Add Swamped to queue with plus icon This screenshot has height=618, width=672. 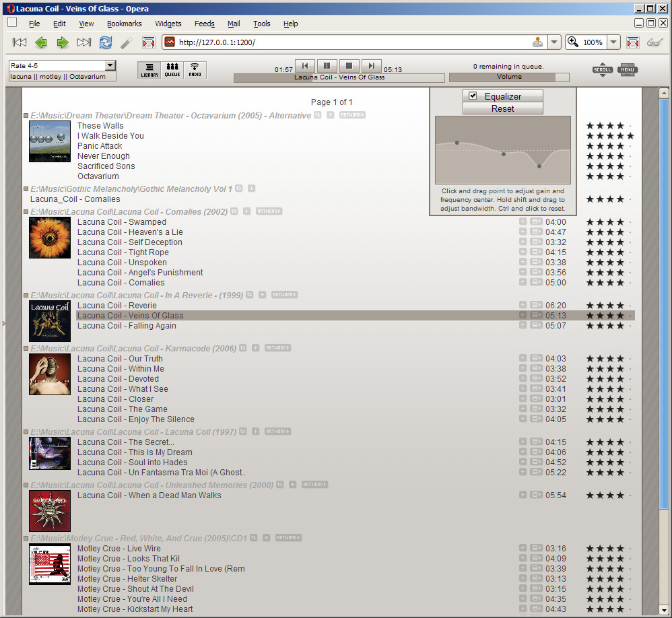click(523, 221)
